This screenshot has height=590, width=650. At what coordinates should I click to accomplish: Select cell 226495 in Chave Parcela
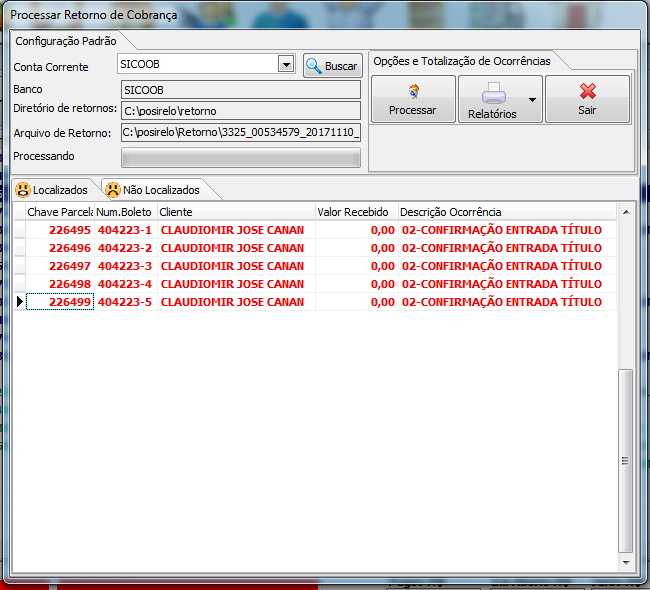(x=60, y=230)
